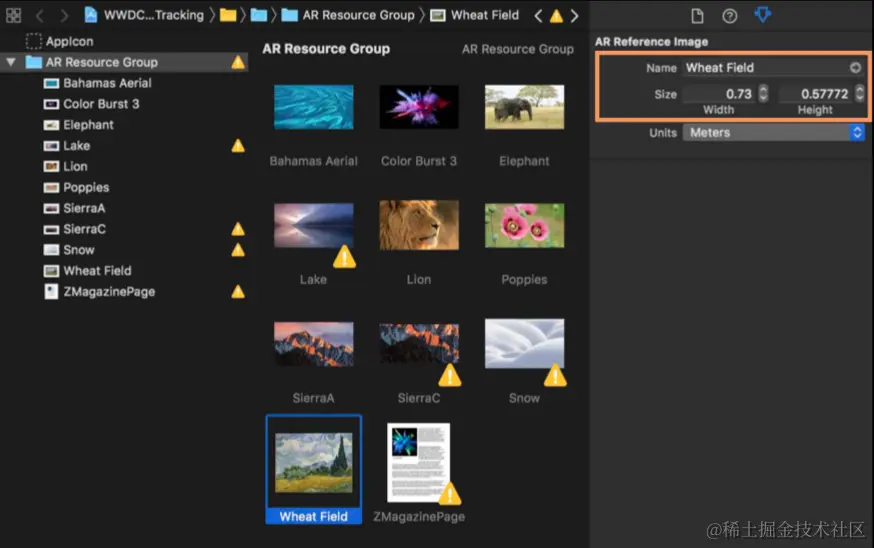Click the warning icon in jump bar
The image size is (874, 548).
tap(556, 16)
